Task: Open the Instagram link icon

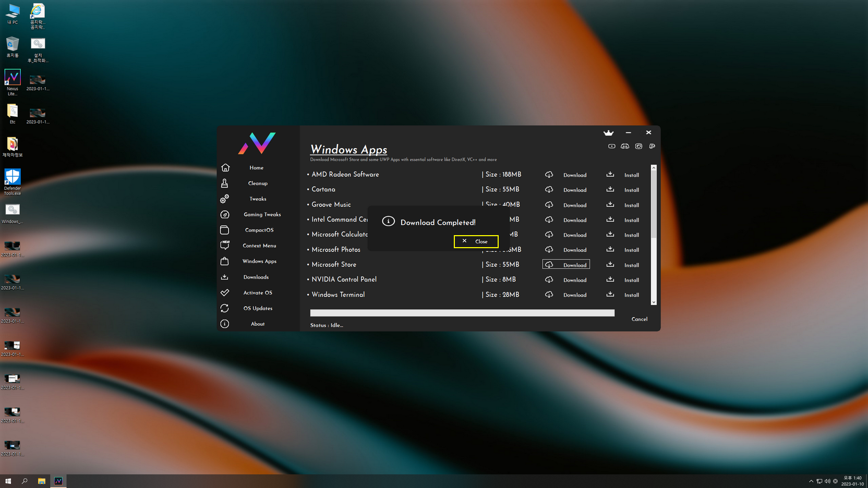Action: click(638, 147)
